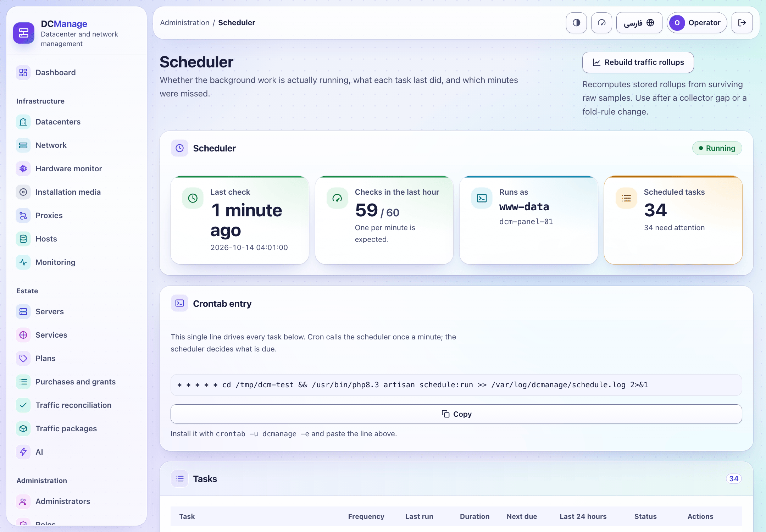
Task: Copy the crontab entry
Action: point(456,414)
